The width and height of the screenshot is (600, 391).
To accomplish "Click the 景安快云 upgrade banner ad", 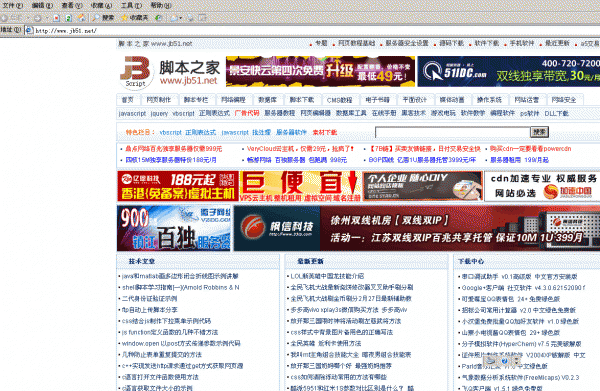I will (321, 71).
